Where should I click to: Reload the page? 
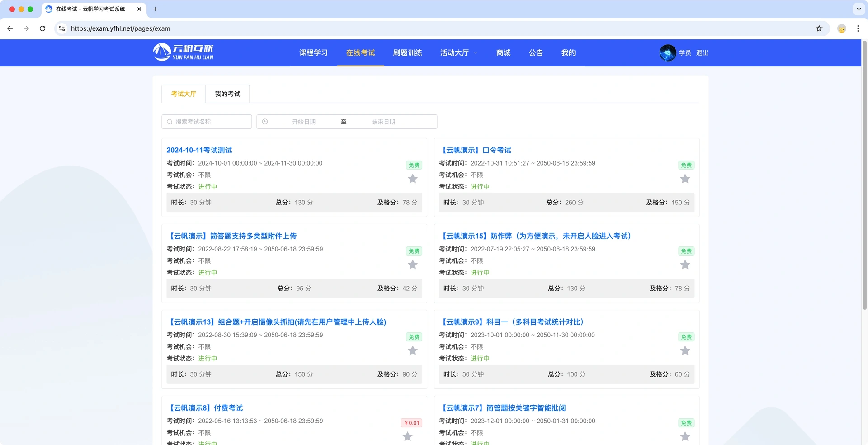[x=42, y=28]
